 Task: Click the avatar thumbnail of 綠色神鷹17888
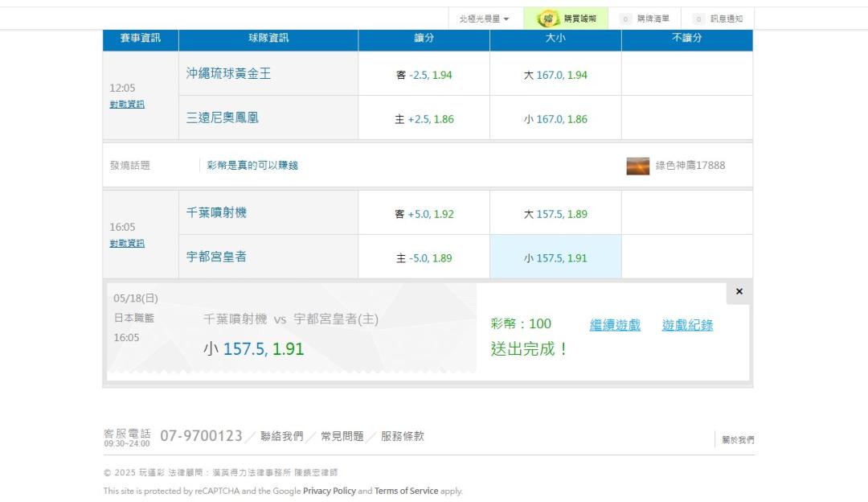pos(637,166)
